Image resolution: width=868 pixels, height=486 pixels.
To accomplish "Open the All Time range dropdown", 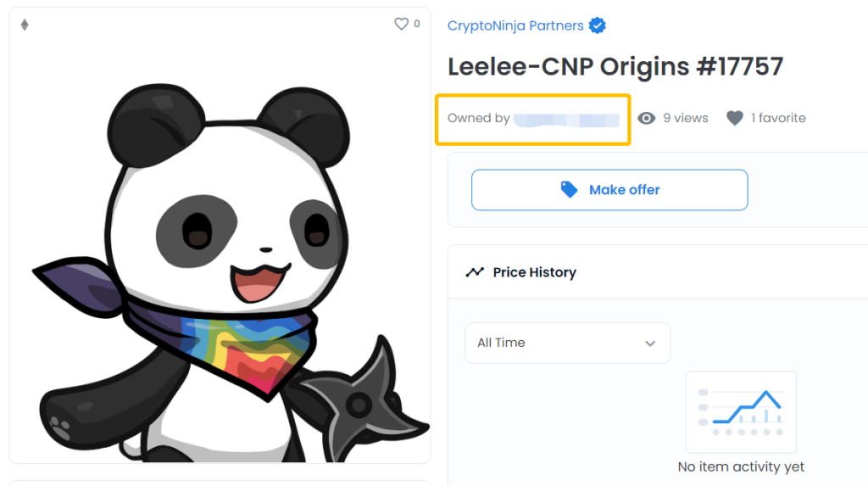I will (x=567, y=343).
